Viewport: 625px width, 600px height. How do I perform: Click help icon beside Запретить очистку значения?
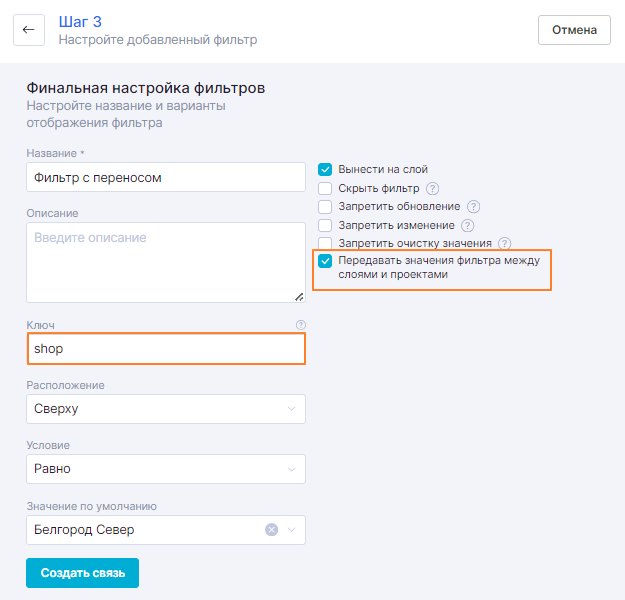pos(504,243)
